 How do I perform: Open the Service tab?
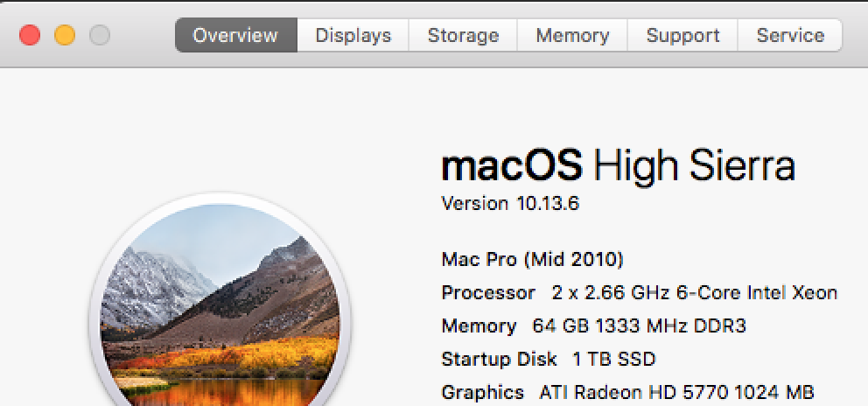(790, 36)
